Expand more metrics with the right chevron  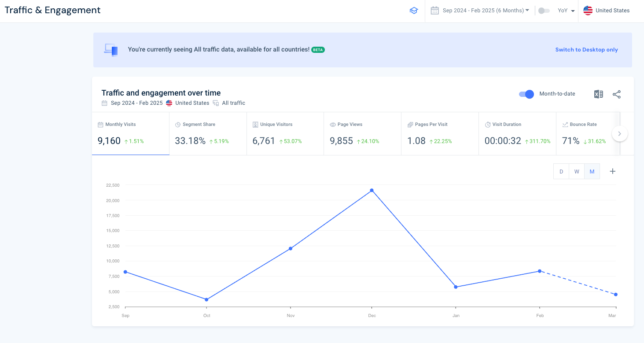[x=619, y=133]
